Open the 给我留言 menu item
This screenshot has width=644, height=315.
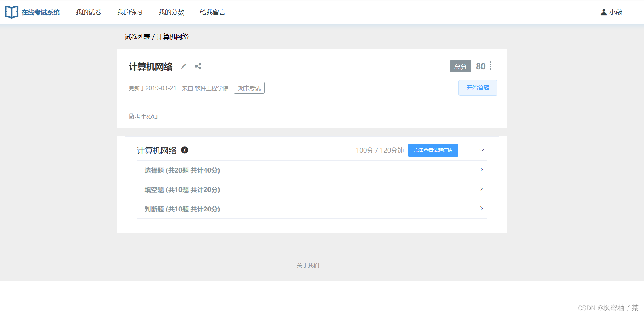click(x=213, y=12)
